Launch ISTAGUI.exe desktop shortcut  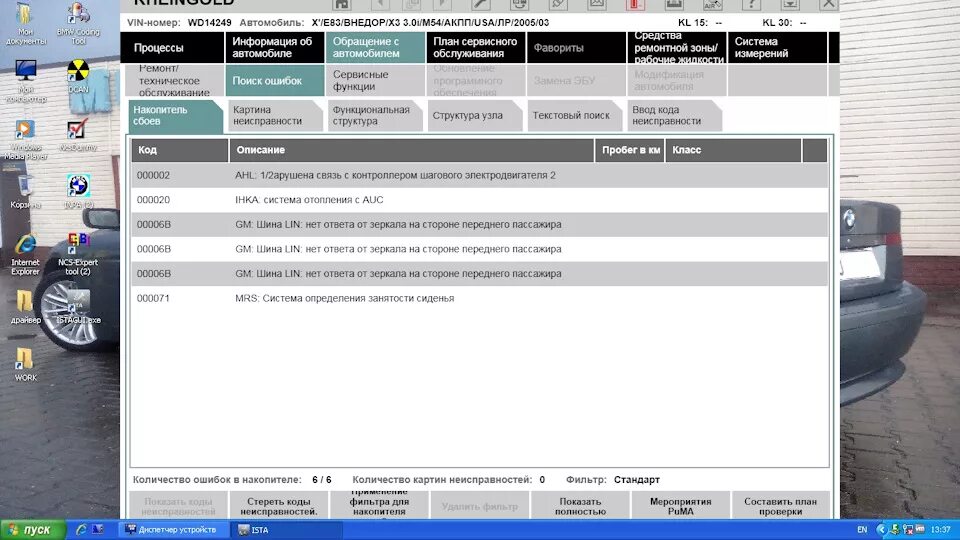pyautogui.click(x=78, y=307)
